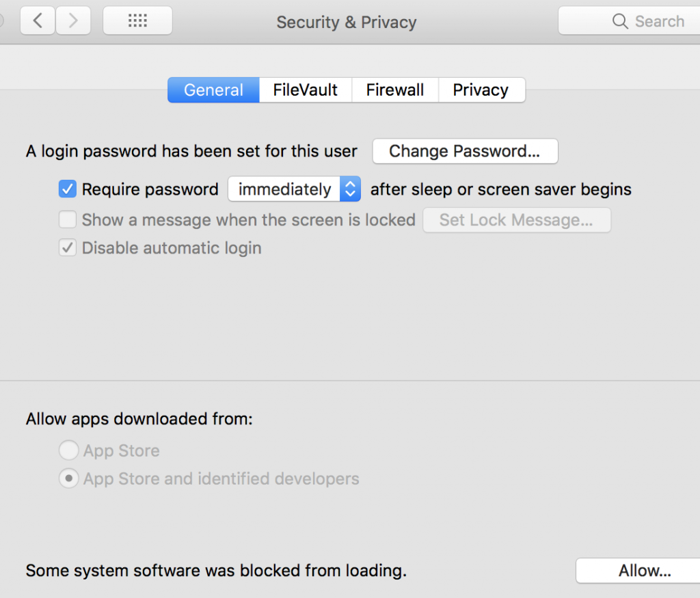Click Change Password button

click(465, 151)
